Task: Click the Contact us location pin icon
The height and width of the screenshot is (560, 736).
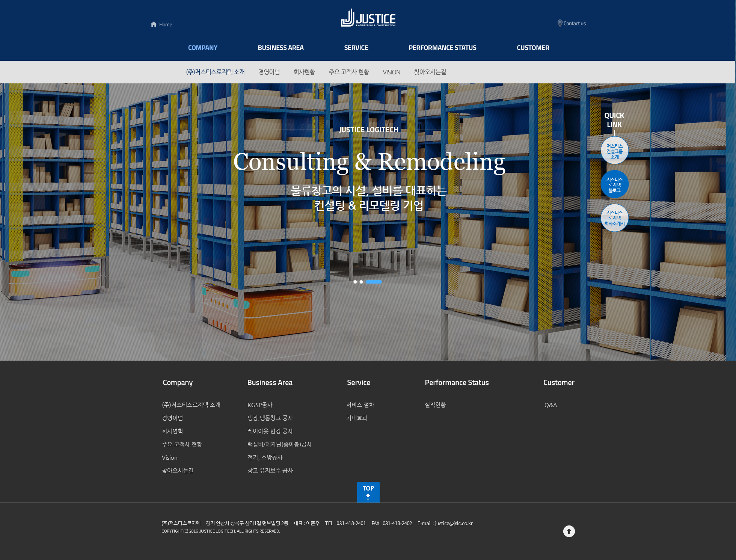Action: pos(560,23)
